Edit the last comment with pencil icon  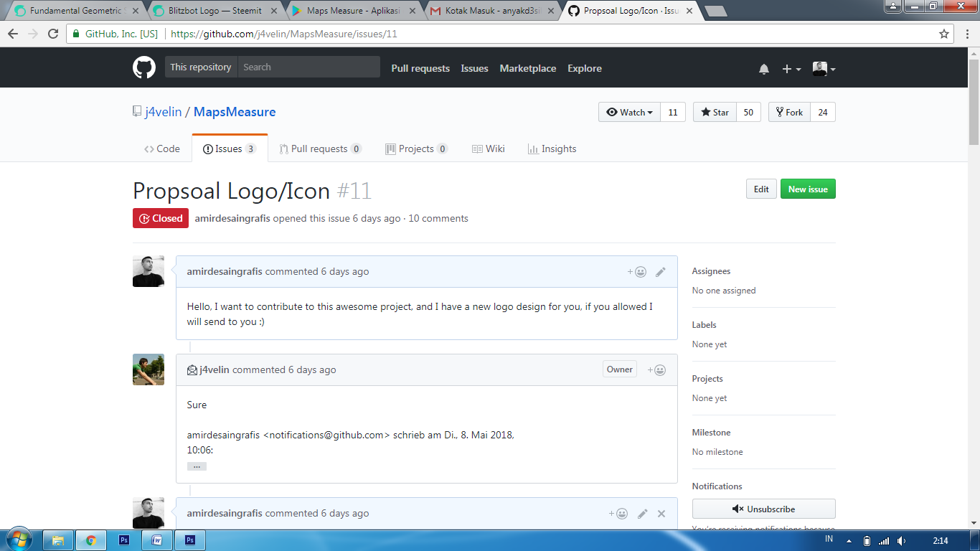click(643, 514)
